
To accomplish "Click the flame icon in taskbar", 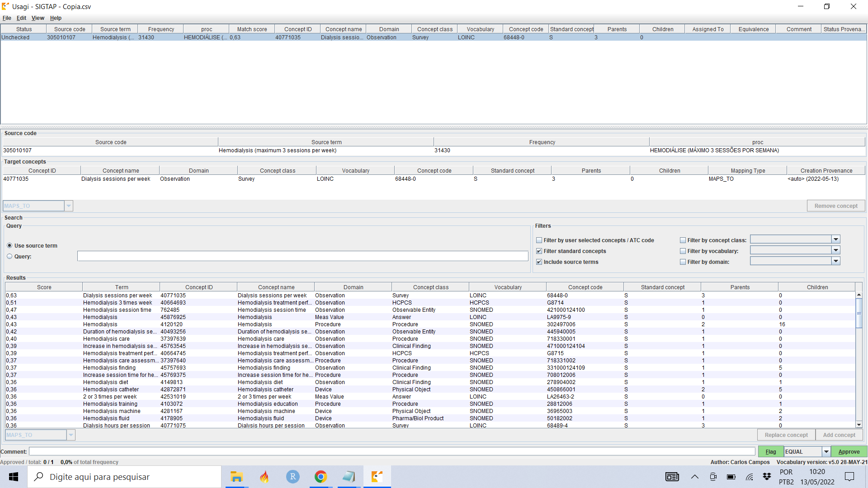I will coord(264,477).
